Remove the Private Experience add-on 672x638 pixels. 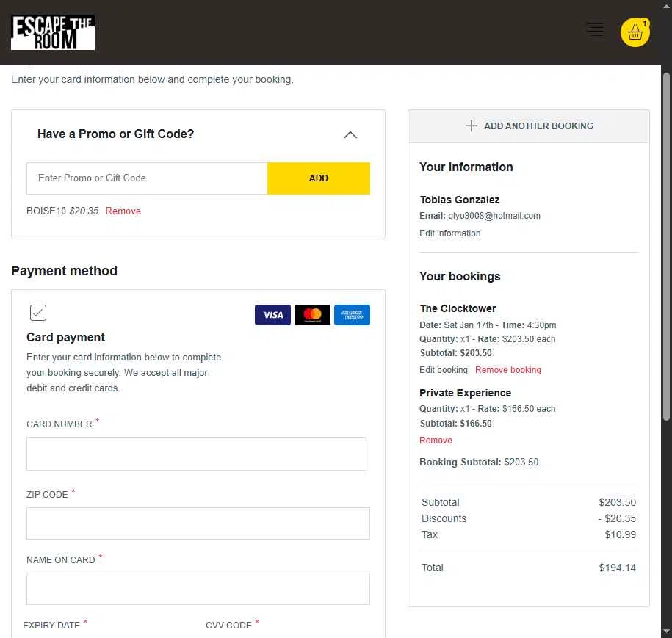[436, 441]
